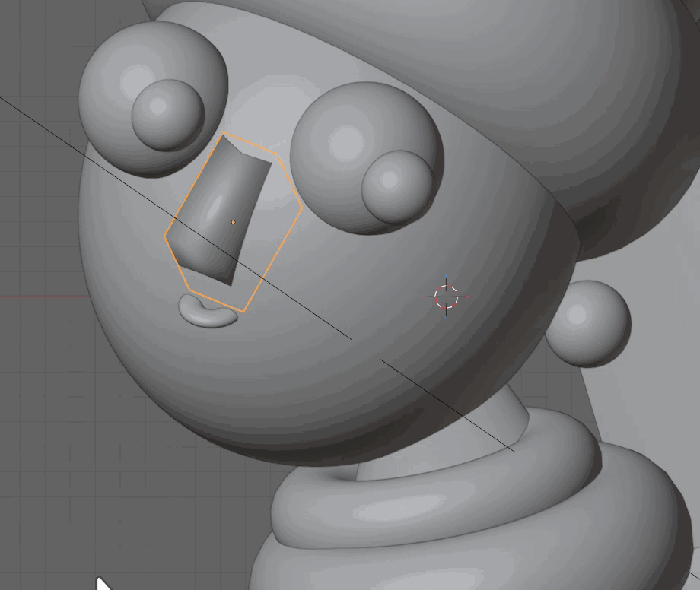Click the orange origin dot on the nose
The width and height of the screenshot is (700, 590).
(x=233, y=222)
